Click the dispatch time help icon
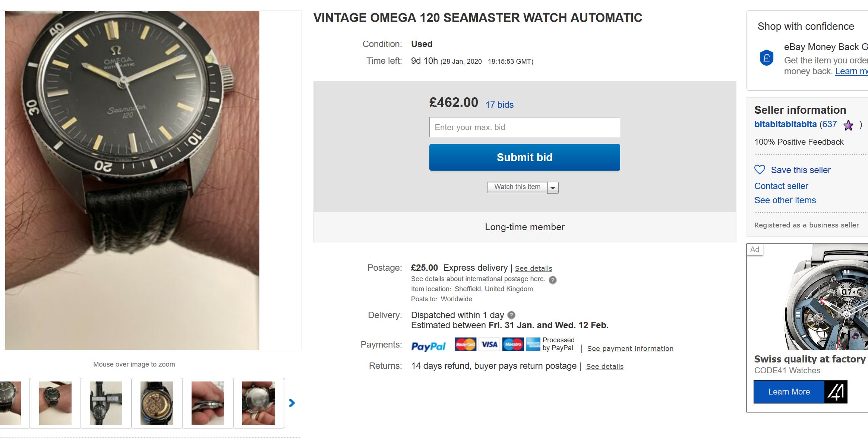 point(511,315)
